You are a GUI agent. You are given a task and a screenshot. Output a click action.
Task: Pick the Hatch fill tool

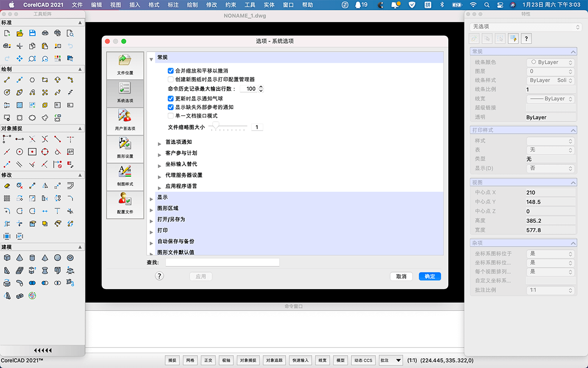(20, 105)
